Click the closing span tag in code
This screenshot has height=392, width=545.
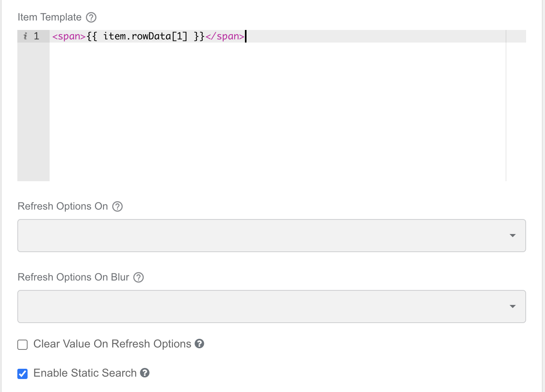click(225, 36)
